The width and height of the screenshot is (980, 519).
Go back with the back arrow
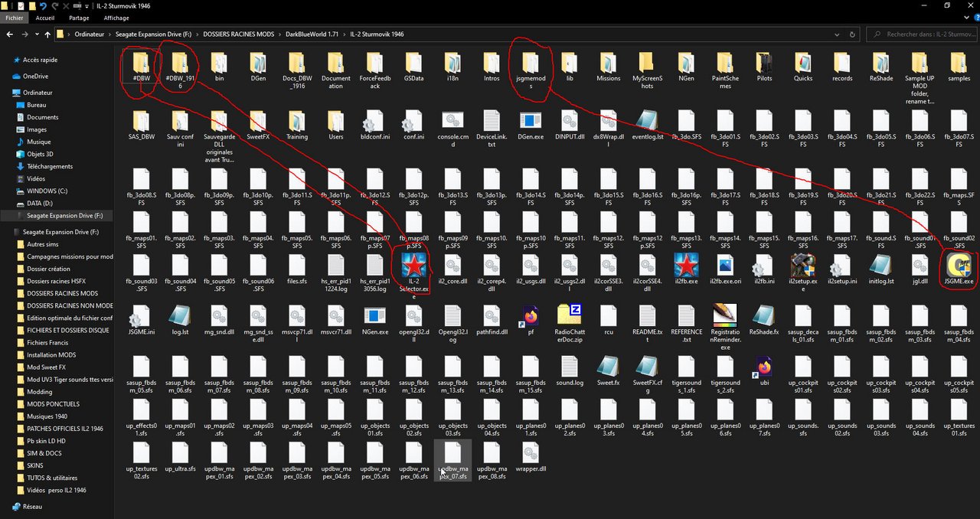[10, 34]
